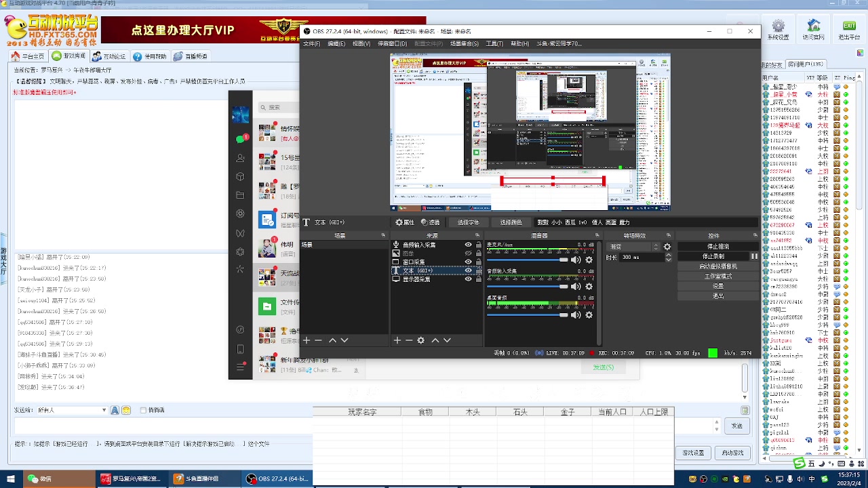Open 平台主页 tab in game platform
This screenshot has height=488, width=868.
[28, 56]
